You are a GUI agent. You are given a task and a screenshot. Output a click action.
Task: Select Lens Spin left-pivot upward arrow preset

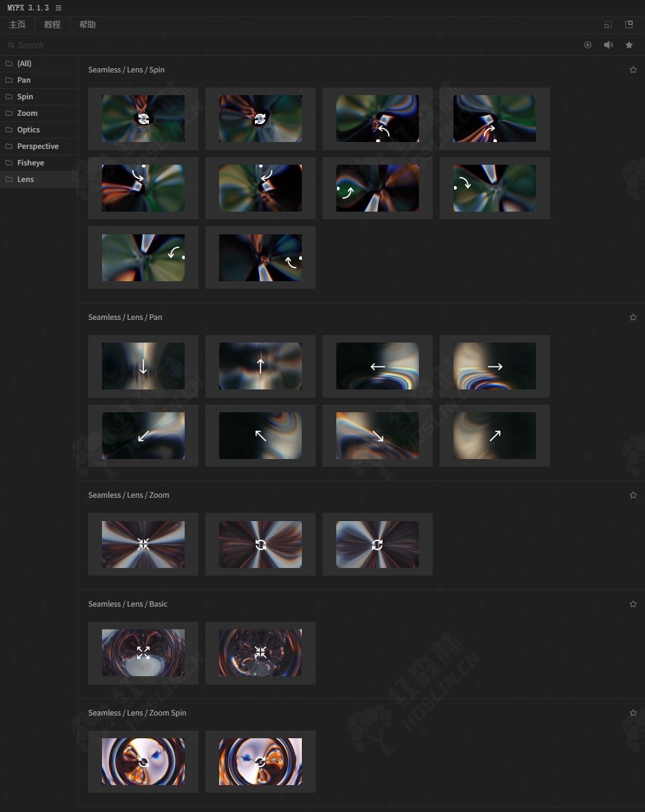[378, 188]
